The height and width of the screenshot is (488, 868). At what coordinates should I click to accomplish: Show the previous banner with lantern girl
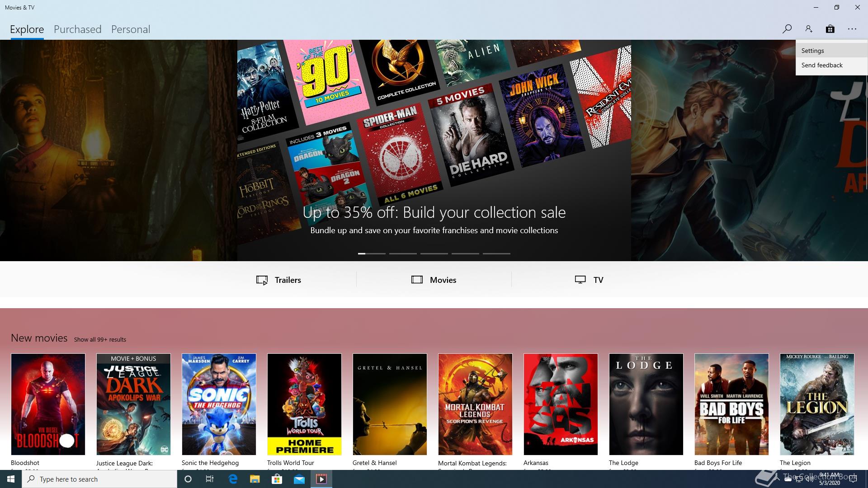click(118, 150)
